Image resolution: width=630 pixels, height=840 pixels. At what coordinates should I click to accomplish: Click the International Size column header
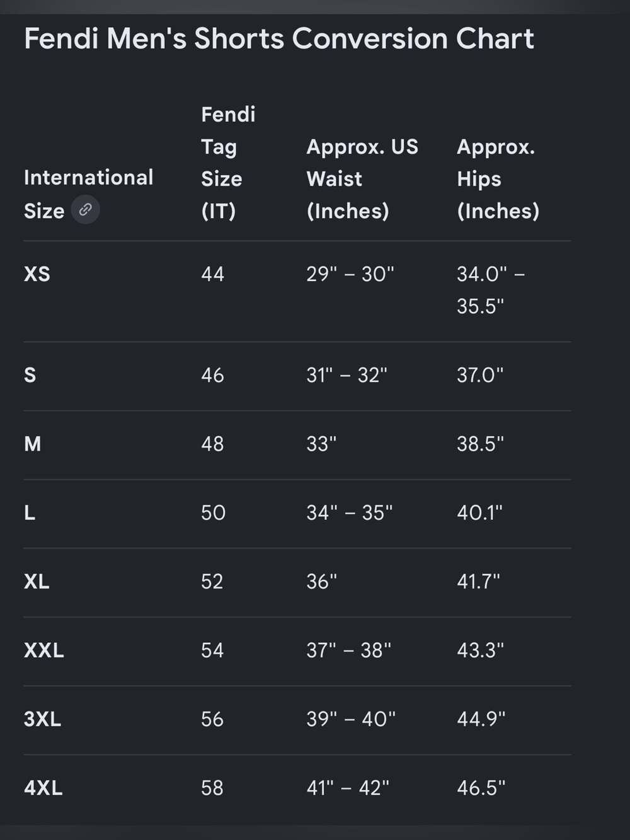[x=89, y=194]
